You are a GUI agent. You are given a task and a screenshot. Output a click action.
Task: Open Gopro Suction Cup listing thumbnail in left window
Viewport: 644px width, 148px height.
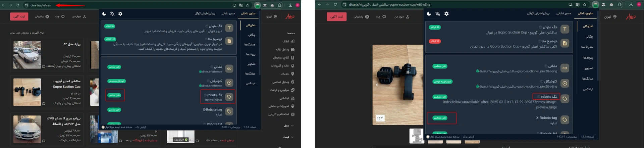(27, 92)
